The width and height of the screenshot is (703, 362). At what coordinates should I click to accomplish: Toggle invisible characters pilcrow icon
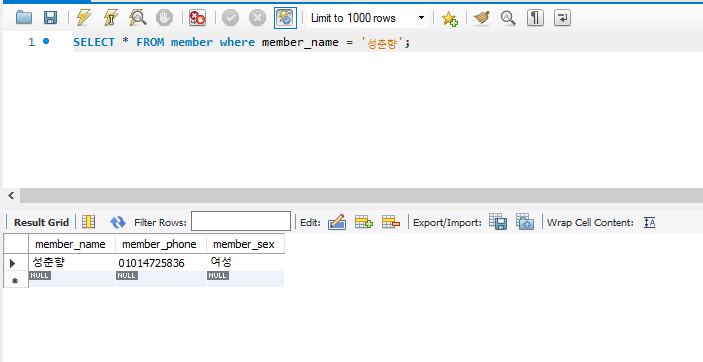click(x=535, y=18)
